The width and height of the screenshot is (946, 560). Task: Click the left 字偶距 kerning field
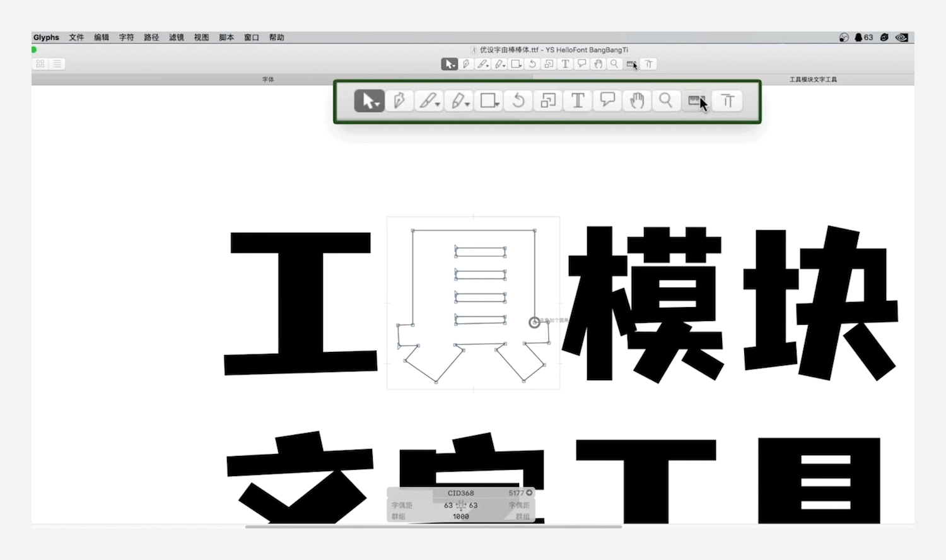(402, 506)
